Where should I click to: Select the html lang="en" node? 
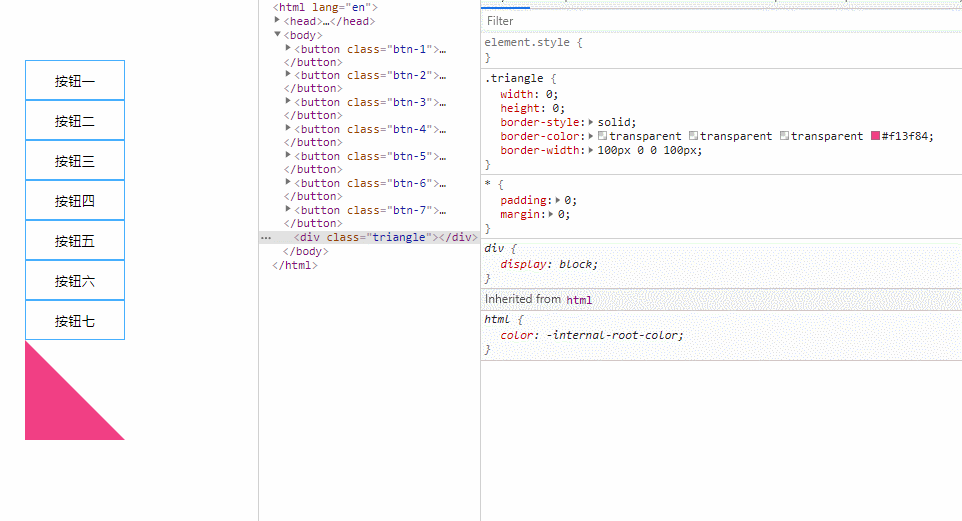pos(325,7)
